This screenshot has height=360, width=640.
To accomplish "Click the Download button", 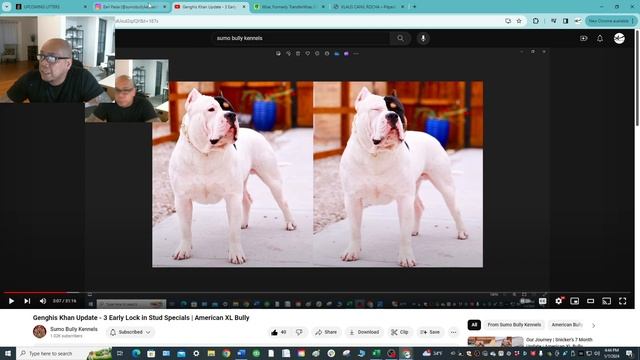I will 364,332.
